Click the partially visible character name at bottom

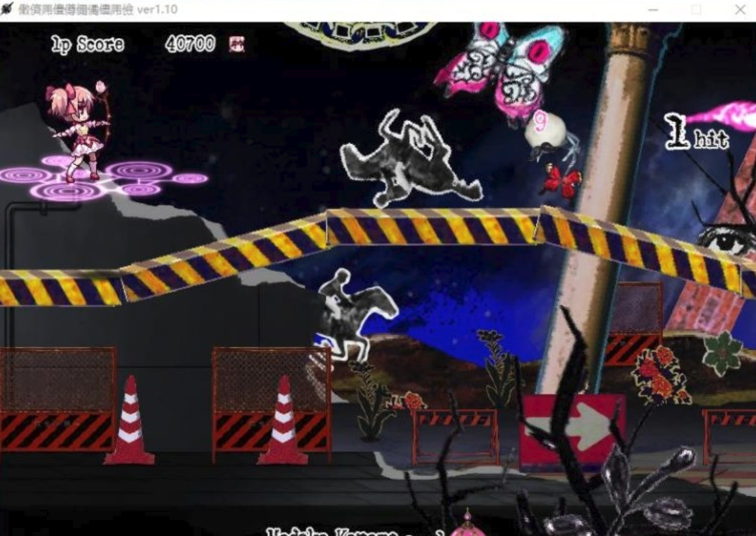pyautogui.click(x=354, y=532)
